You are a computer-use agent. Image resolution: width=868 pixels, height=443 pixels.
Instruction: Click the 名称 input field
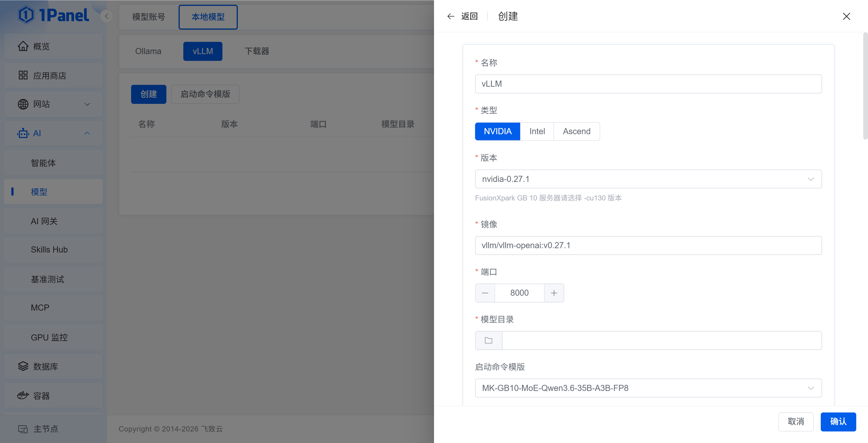[x=648, y=84]
